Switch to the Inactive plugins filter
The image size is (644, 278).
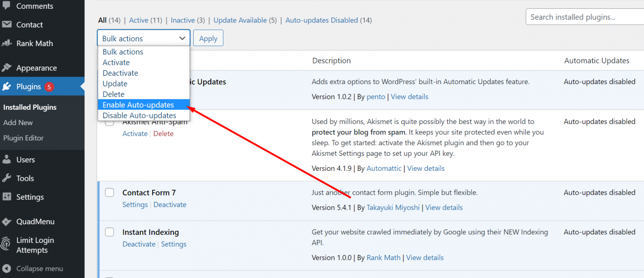184,20
